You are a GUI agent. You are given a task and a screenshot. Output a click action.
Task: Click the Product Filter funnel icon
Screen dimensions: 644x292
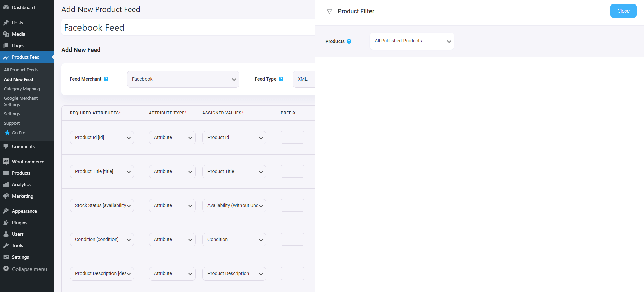click(x=329, y=12)
